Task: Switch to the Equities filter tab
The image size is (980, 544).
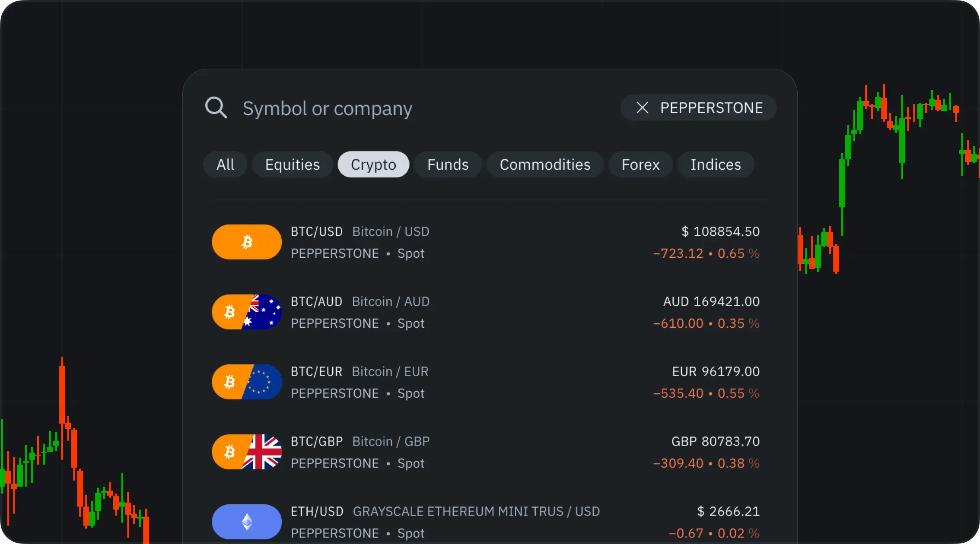Action: (x=292, y=164)
